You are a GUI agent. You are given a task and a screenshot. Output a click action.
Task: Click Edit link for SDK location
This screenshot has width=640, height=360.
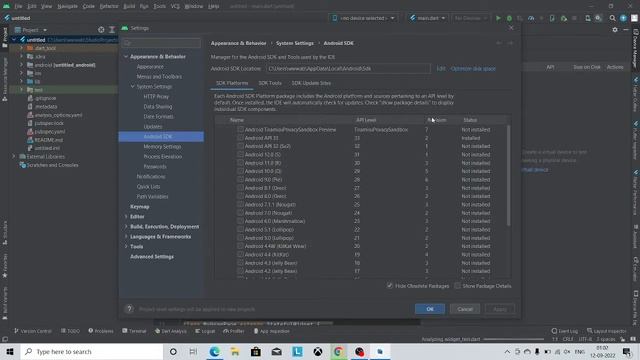441,69
